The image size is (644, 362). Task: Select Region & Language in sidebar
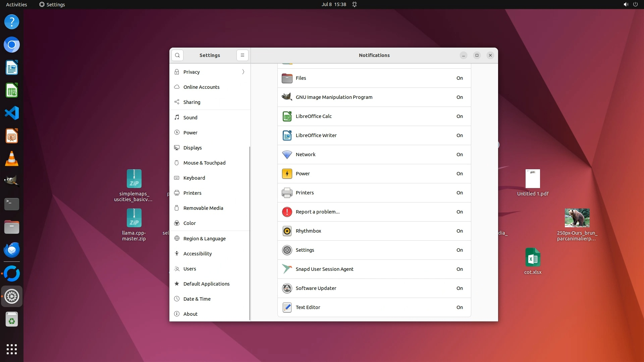[x=204, y=239]
